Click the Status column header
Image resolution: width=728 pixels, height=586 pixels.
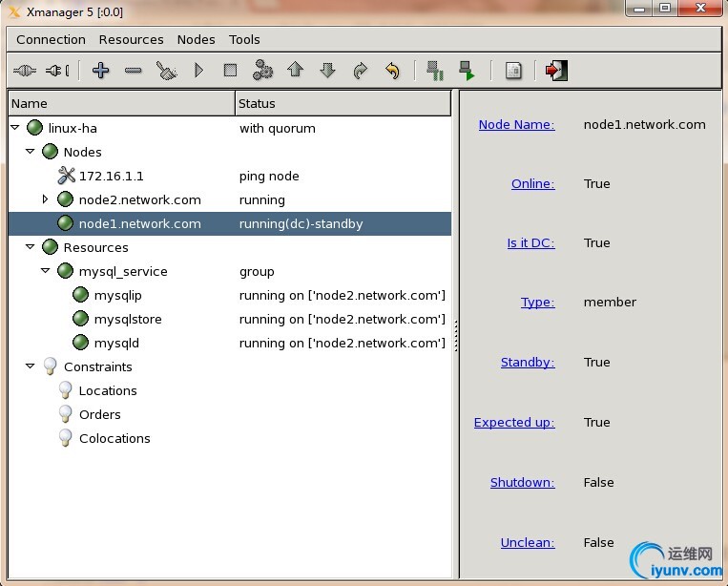257,103
